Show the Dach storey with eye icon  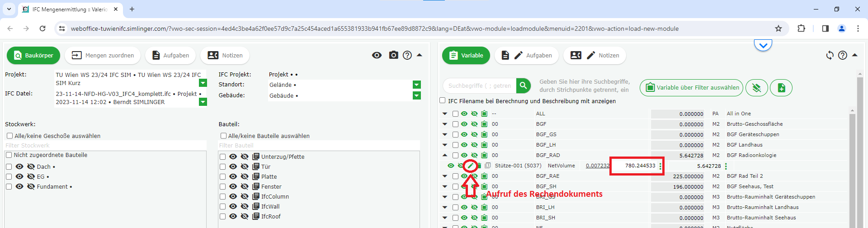(x=19, y=166)
